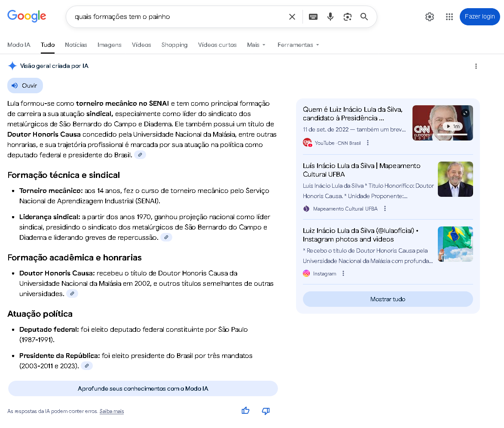Open source link icon after Liderança sindical
This screenshot has width=504, height=428.
pos(166,237)
